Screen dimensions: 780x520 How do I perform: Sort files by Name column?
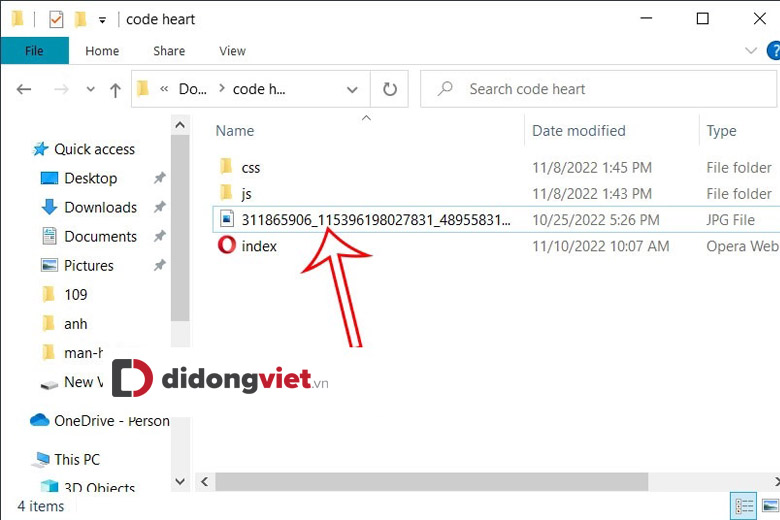tap(235, 130)
